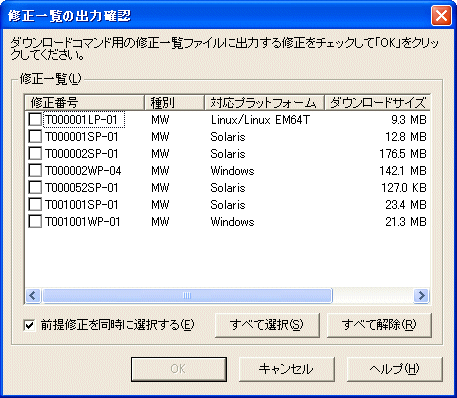Click the キャンセル button

click(287, 369)
